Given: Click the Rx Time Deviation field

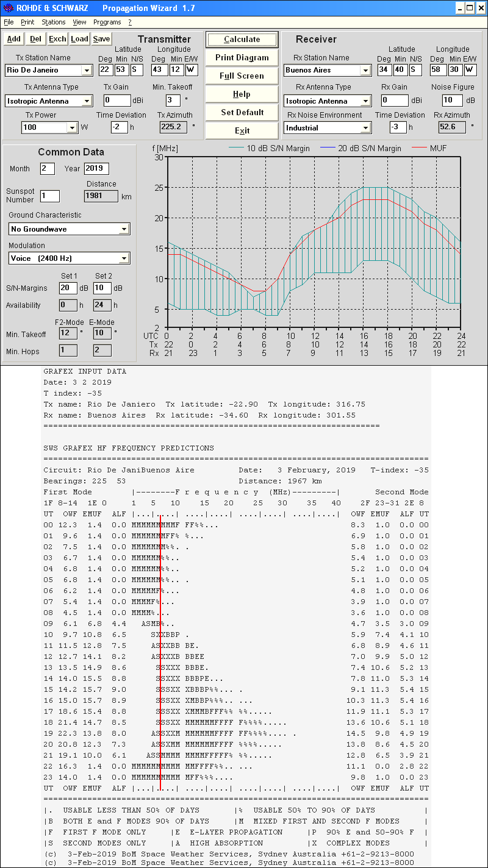Looking at the screenshot, I should [x=398, y=127].
